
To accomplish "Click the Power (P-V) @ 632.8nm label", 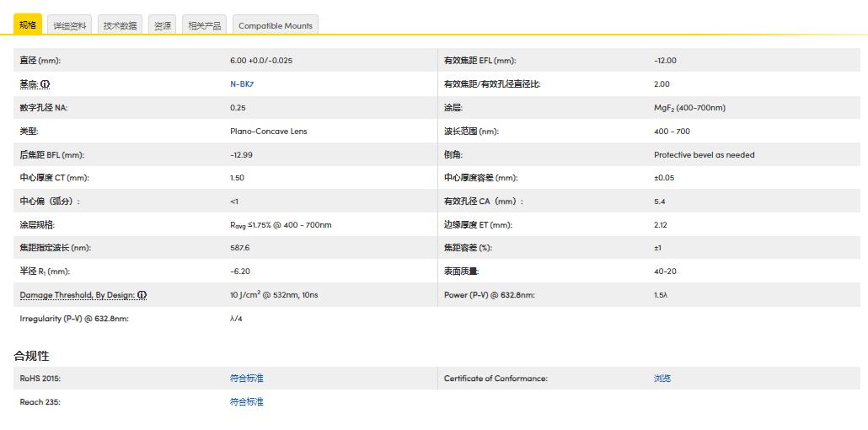I will [x=490, y=295].
